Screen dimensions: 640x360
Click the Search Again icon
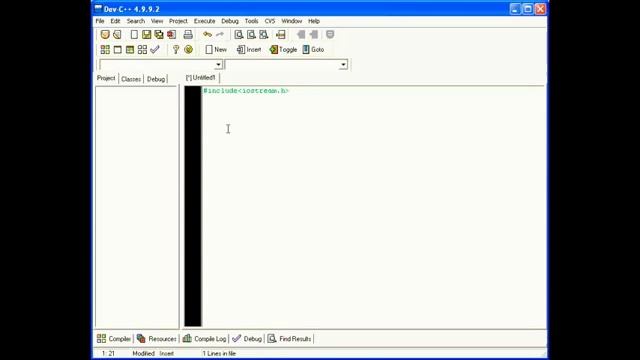click(264, 35)
